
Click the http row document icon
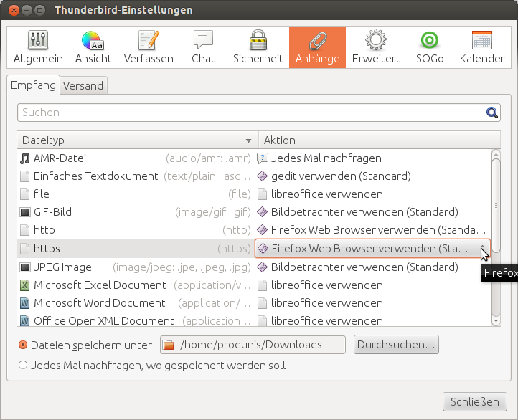(x=25, y=230)
